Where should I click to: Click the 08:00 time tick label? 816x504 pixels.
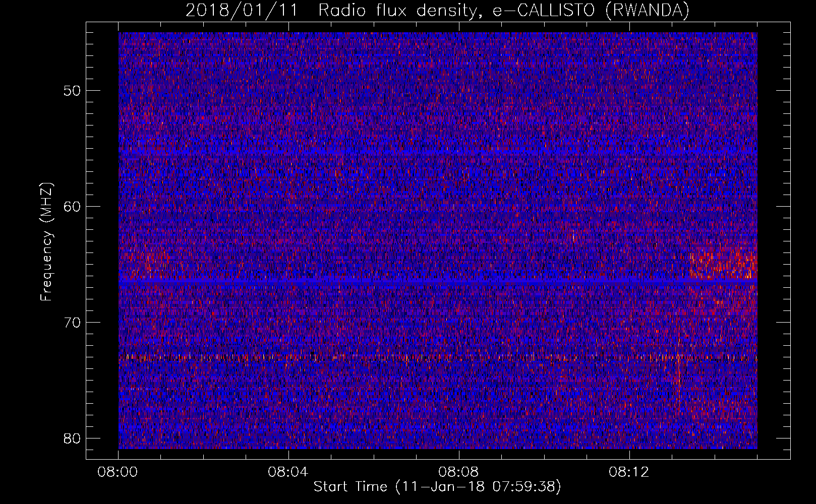tap(118, 472)
